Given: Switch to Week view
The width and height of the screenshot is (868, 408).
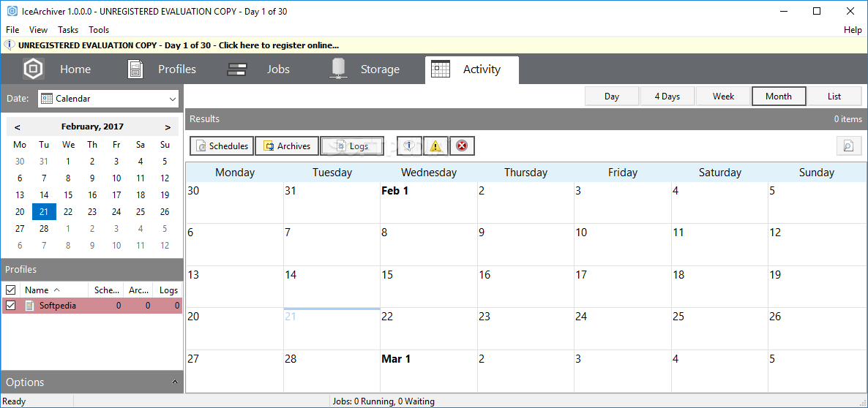Looking at the screenshot, I should point(723,97).
